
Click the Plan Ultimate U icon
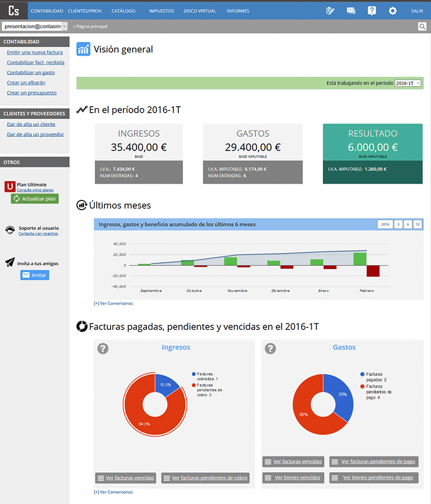10,186
